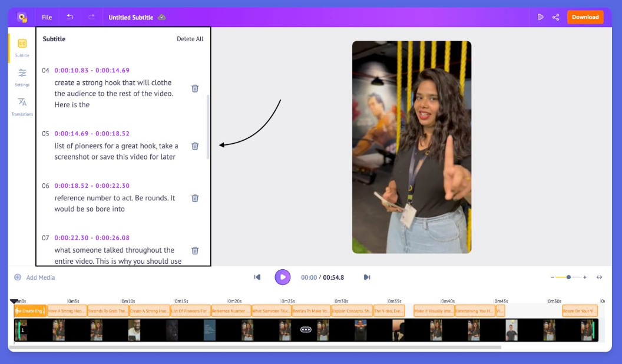The width and height of the screenshot is (622, 364).
Task: Select the 'Booze On Your Vi...' subtitle clip
Action: 580,311
